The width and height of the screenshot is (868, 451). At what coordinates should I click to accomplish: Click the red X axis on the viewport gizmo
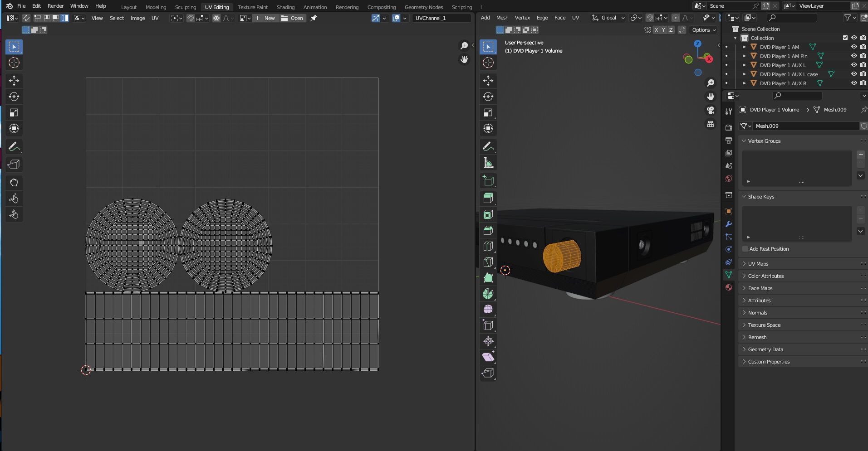(709, 59)
